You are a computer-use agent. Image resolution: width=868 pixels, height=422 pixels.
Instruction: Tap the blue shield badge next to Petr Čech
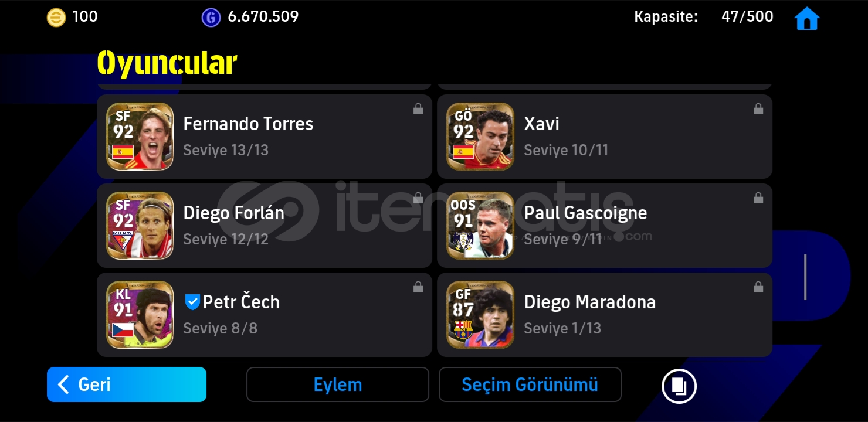coord(192,302)
